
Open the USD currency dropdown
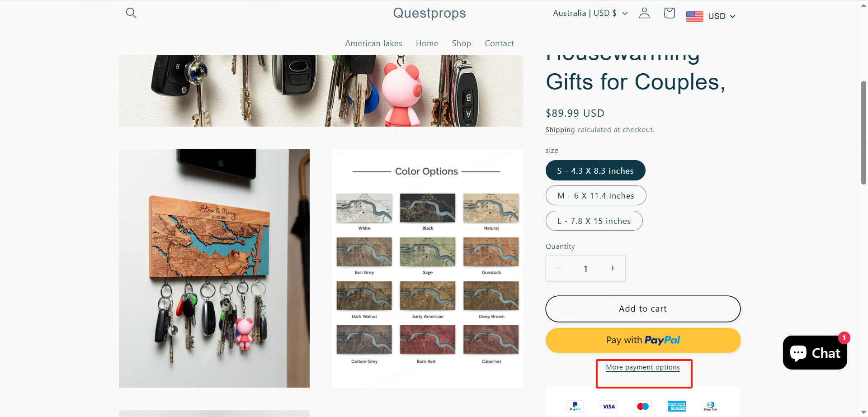coord(722,16)
